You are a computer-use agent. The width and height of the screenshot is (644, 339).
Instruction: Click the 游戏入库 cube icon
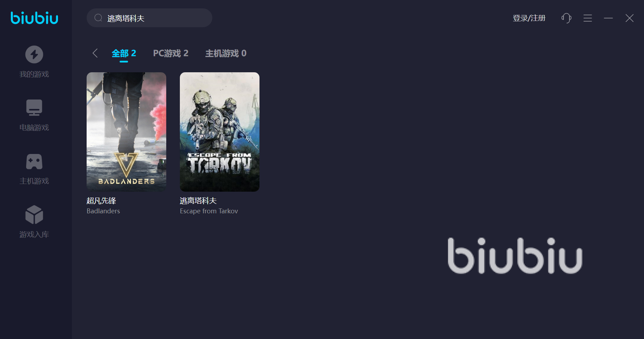pos(34,215)
